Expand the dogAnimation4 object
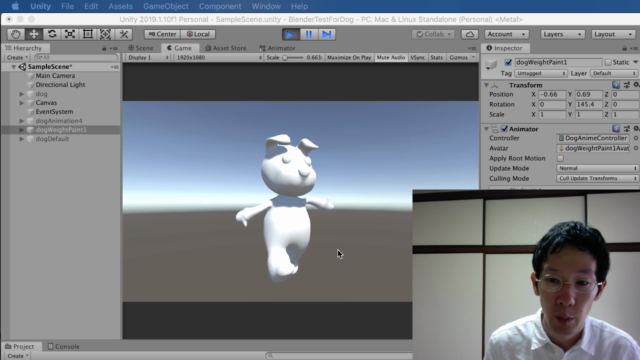 click(x=21, y=121)
